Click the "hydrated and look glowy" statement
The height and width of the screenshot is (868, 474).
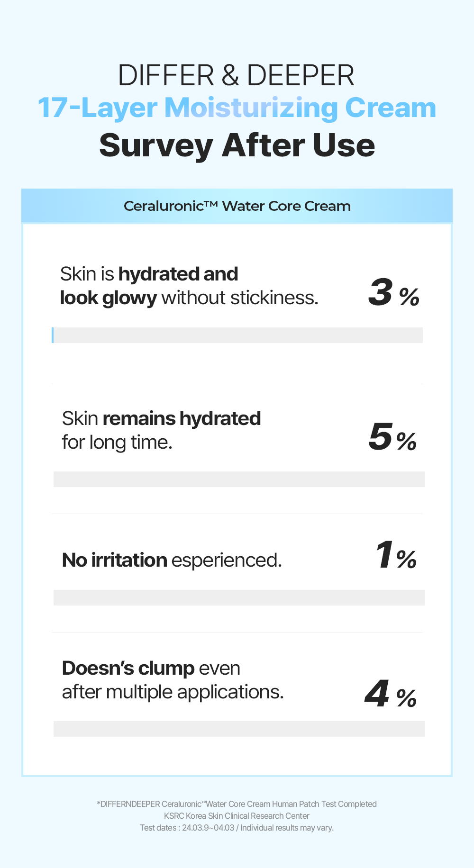click(x=189, y=286)
